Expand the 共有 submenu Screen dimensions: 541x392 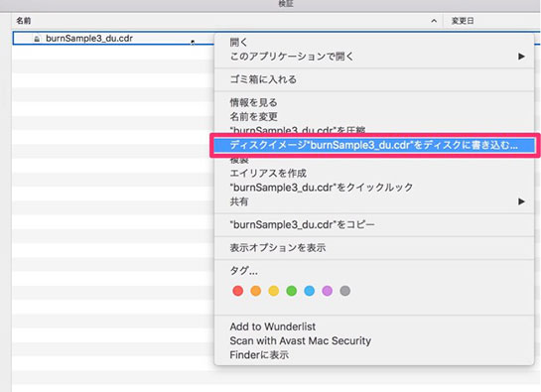coord(374,201)
